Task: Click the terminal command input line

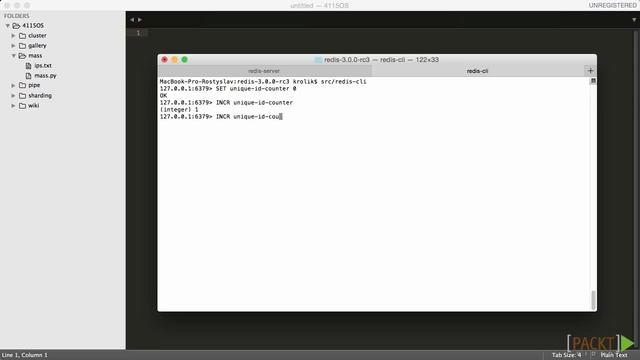Action: (x=221, y=117)
